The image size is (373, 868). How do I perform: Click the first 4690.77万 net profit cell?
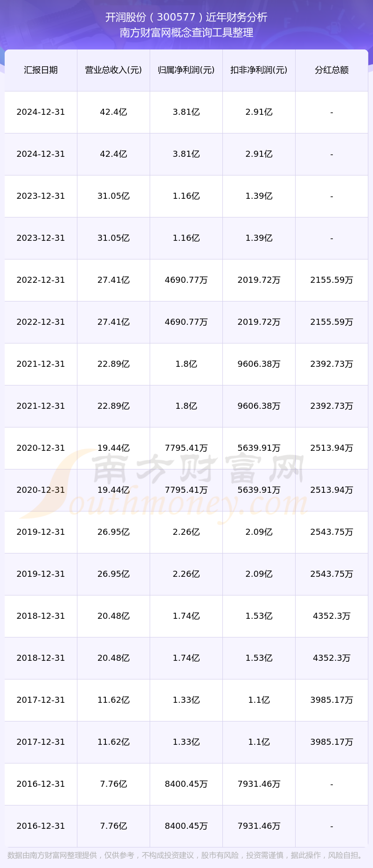186,280
